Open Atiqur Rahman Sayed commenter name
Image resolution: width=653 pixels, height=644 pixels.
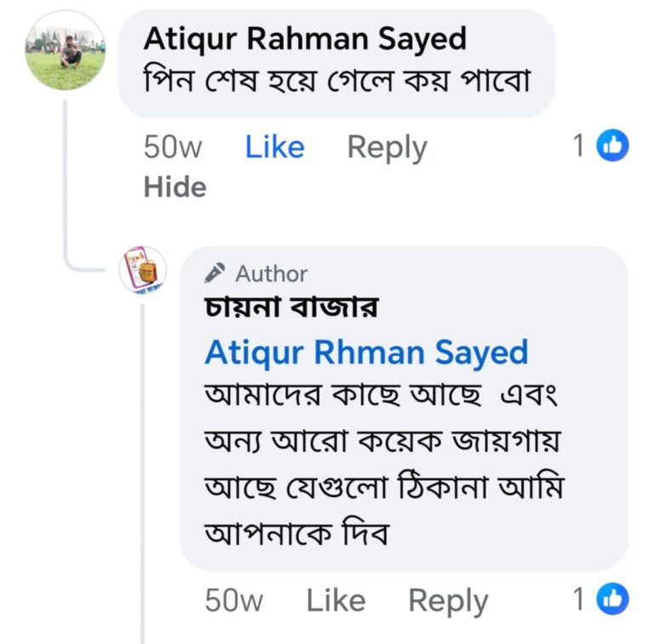305,40
